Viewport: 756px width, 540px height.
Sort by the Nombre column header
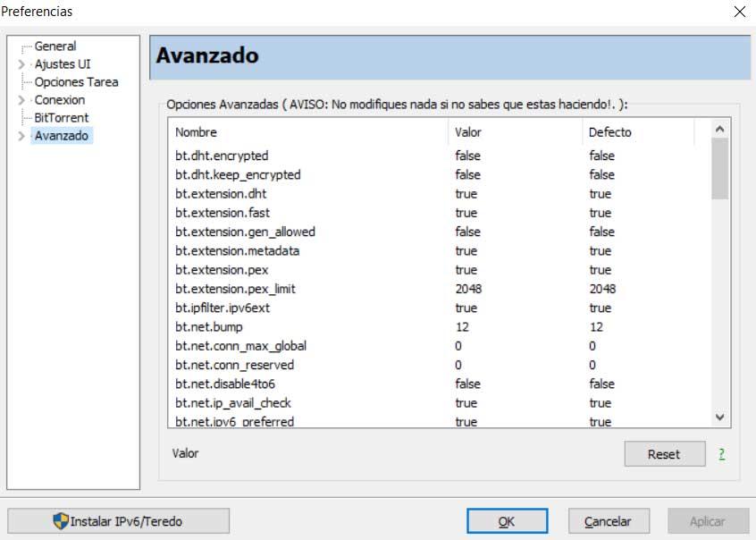pos(308,132)
